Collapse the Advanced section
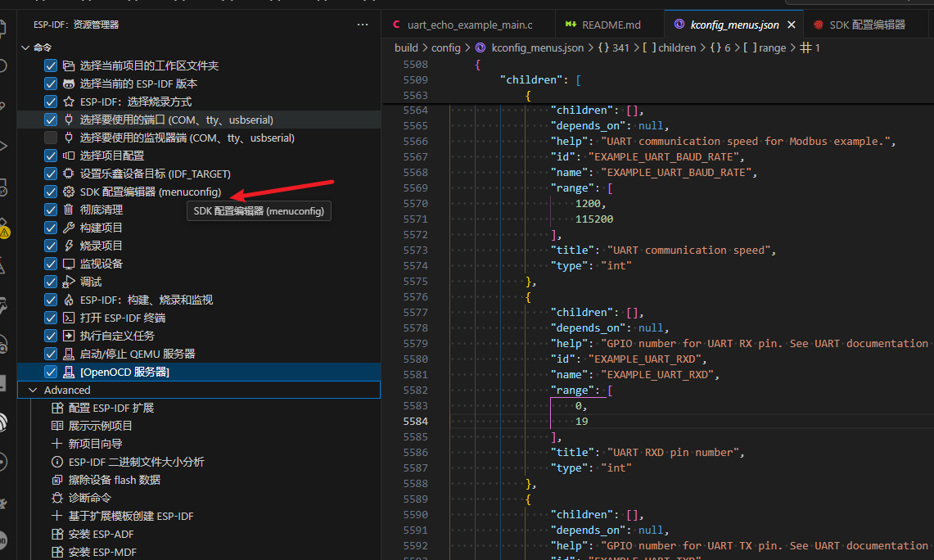 point(33,391)
